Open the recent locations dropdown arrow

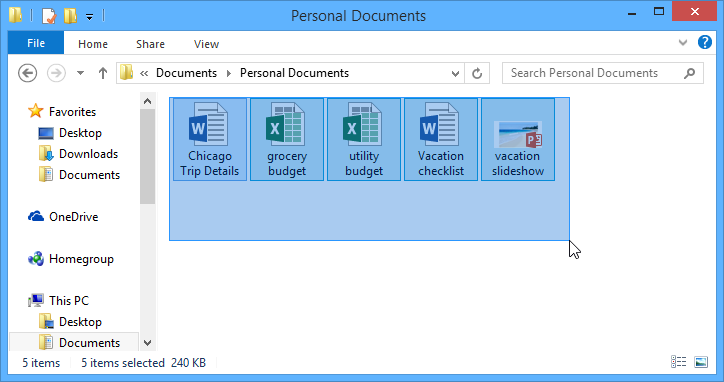pos(80,73)
